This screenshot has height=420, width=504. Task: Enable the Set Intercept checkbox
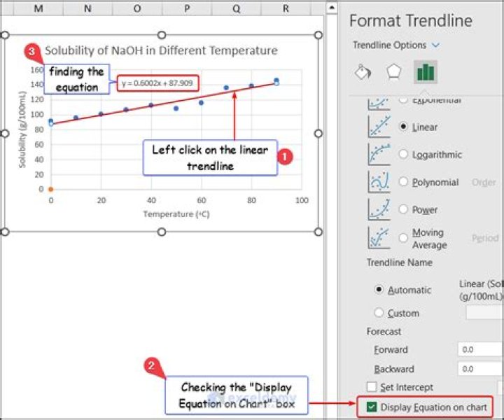[372, 387]
